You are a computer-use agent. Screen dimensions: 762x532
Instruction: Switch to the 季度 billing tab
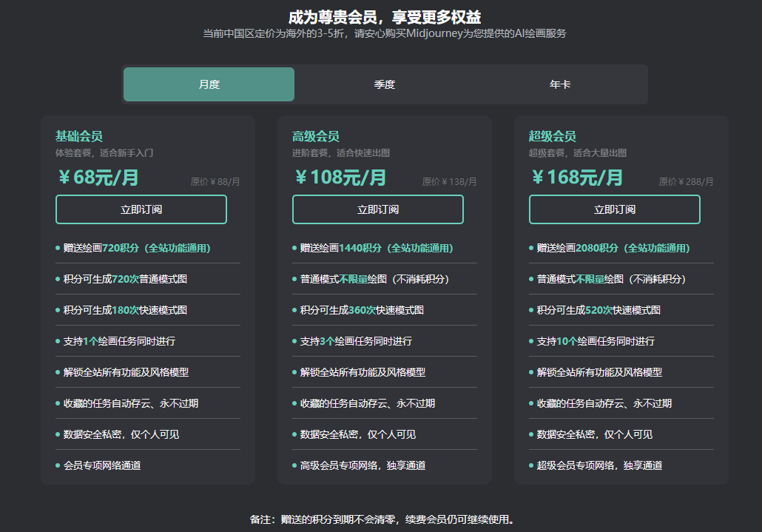pyautogui.click(x=385, y=84)
